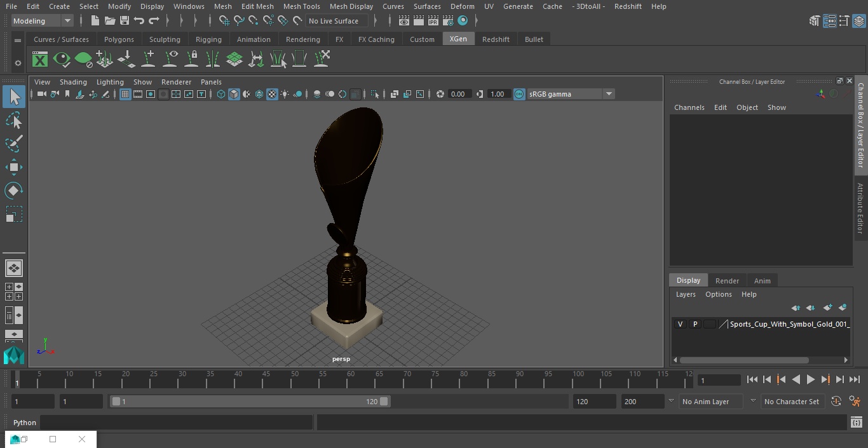Click the XGen preview eye icon
The height and width of the screenshot is (448, 868).
62,60
